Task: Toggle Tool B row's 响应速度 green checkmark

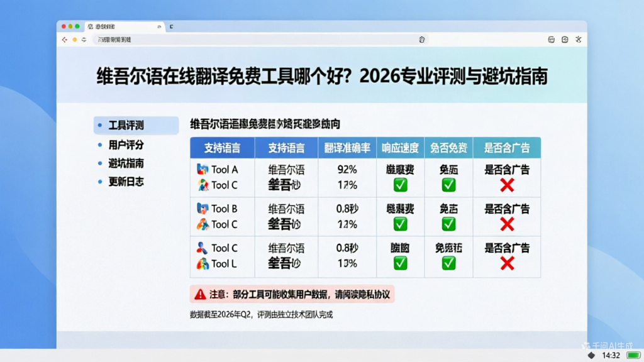Action: [x=400, y=224]
